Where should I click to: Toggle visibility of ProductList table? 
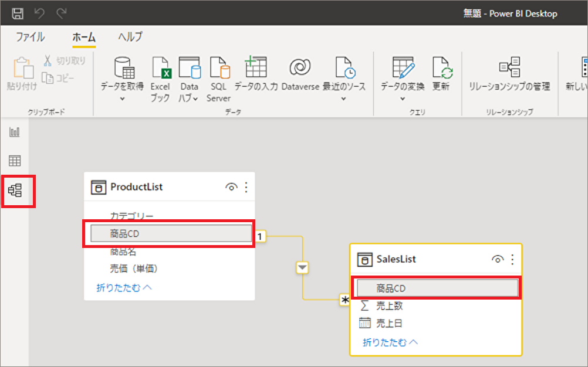(231, 187)
